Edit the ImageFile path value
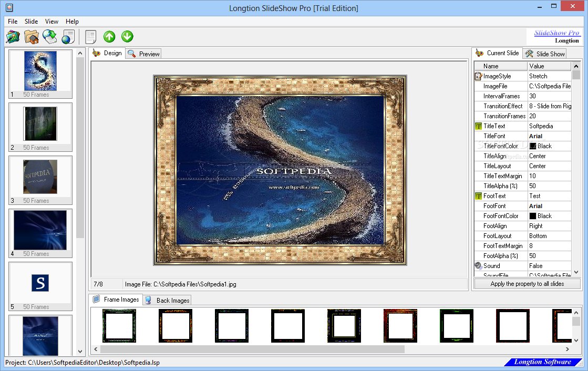The width and height of the screenshot is (588, 371). tap(549, 86)
